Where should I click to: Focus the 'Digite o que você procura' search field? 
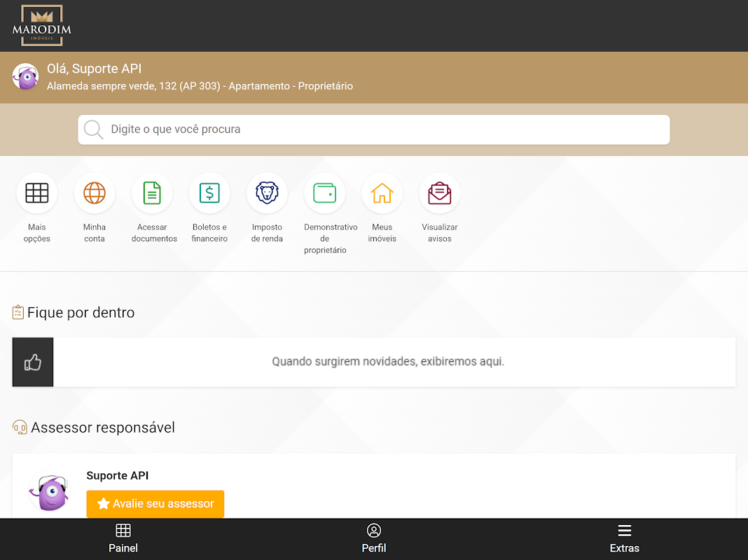(373, 129)
